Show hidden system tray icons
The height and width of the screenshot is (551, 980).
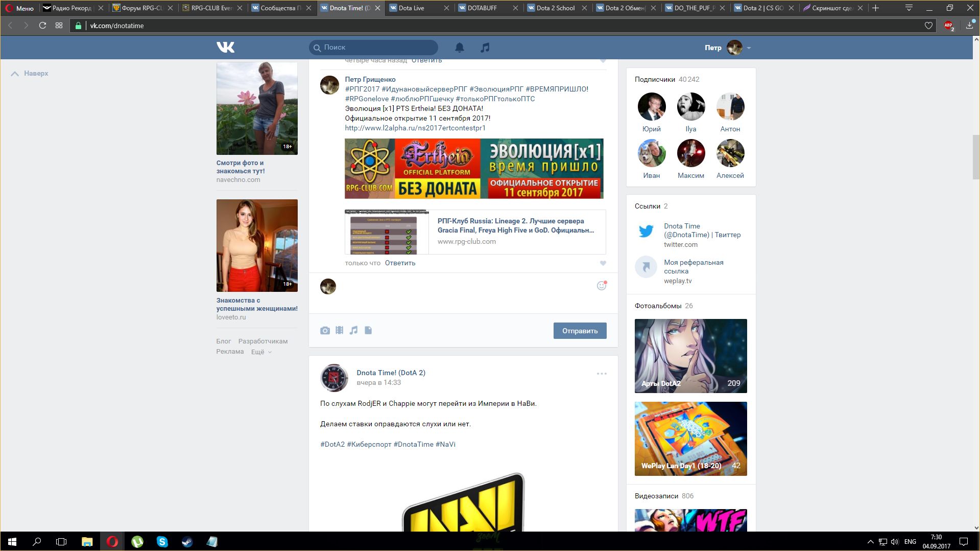coord(870,542)
